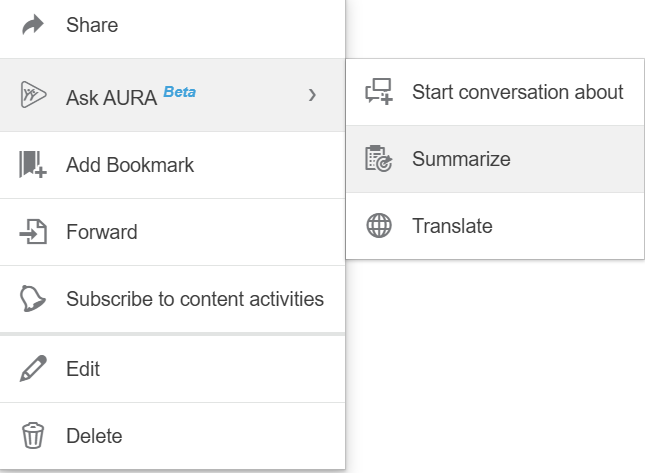Click the Share arrow icon

[x=33, y=26]
